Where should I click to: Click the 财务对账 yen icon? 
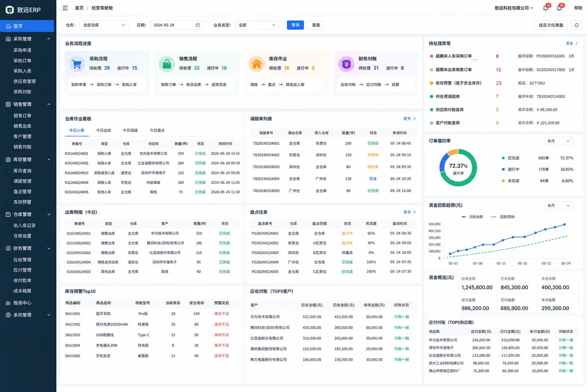[346, 64]
